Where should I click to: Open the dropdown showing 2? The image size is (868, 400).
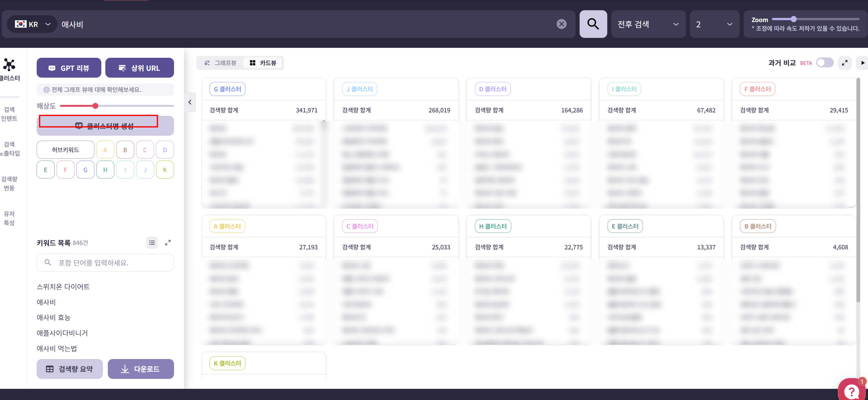(x=714, y=24)
